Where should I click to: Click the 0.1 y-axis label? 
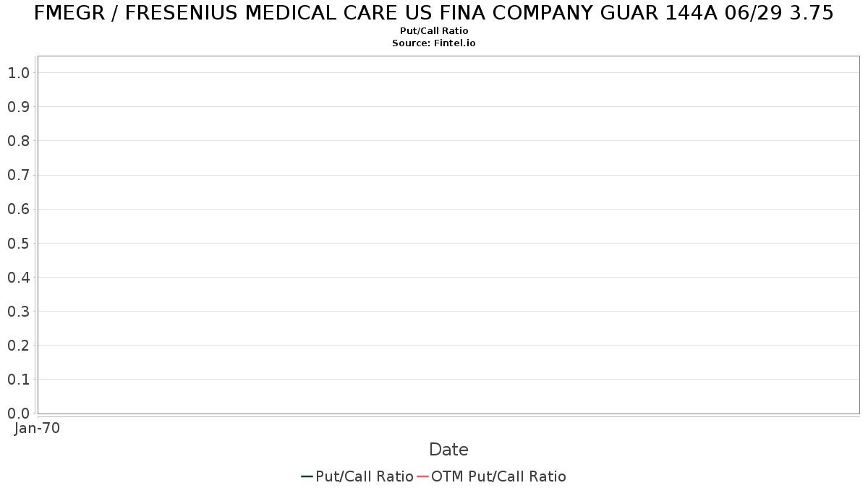point(18,380)
